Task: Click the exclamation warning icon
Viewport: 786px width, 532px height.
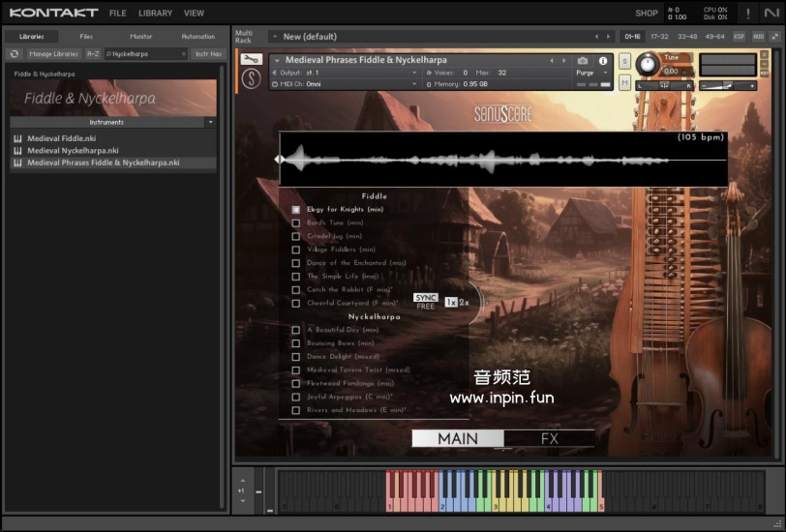Action: tap(748, 14)
